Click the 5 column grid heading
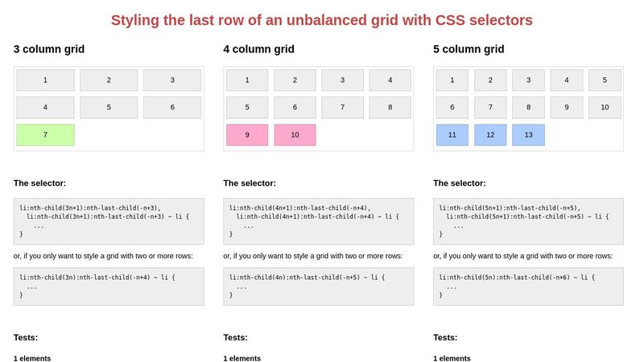644x362 pixels. tap(469, 49)
